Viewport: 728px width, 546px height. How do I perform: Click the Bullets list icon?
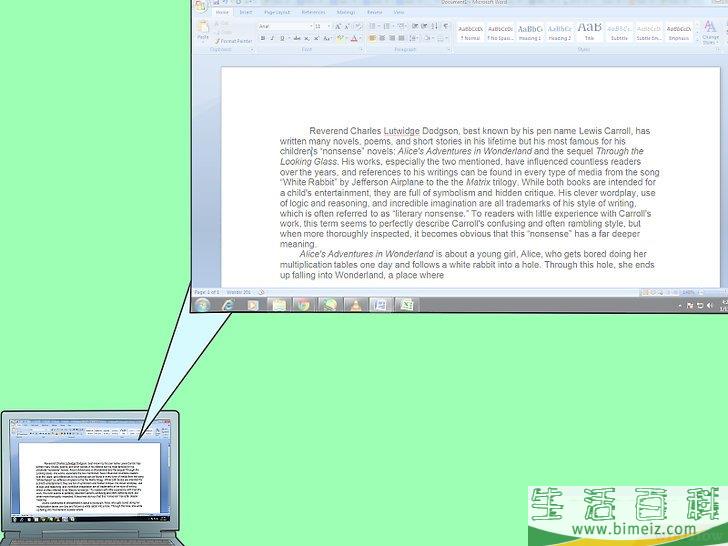(374, 26)
